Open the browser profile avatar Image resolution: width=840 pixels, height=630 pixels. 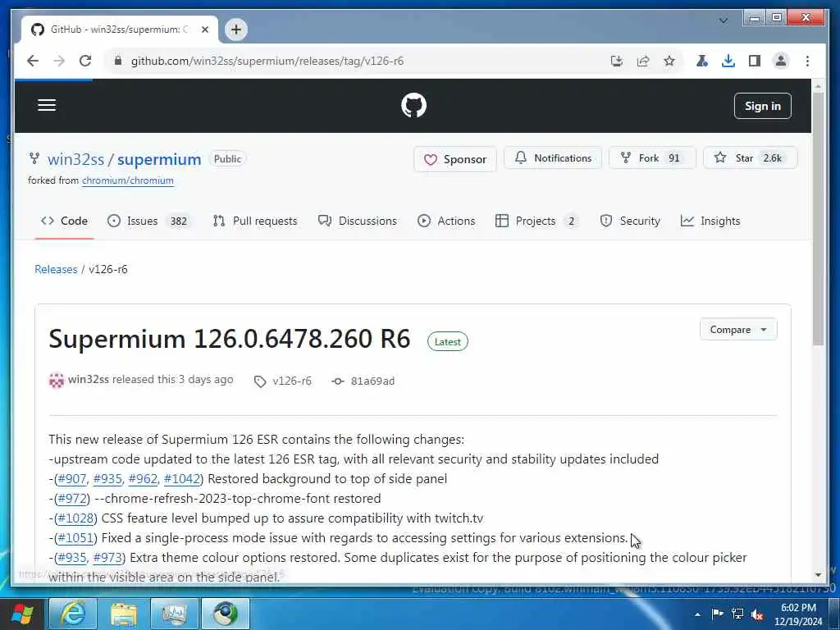coord(781,61)
